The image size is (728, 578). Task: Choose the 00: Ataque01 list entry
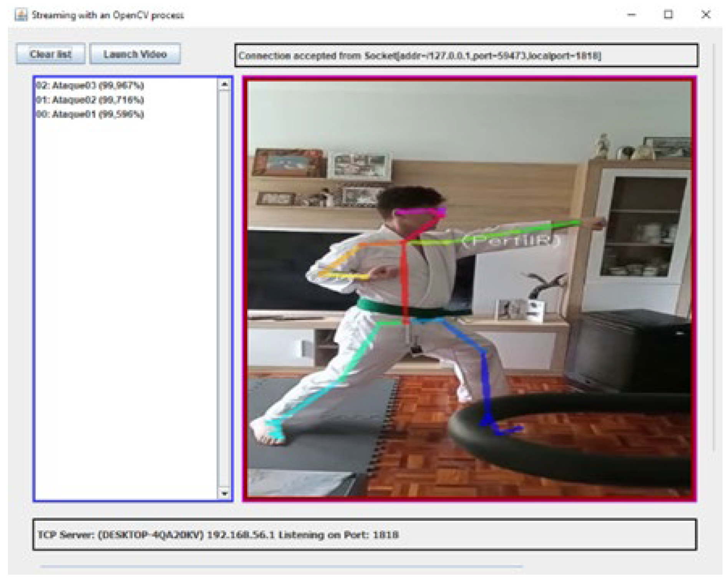pyautogui.click(x=90, y=114)
